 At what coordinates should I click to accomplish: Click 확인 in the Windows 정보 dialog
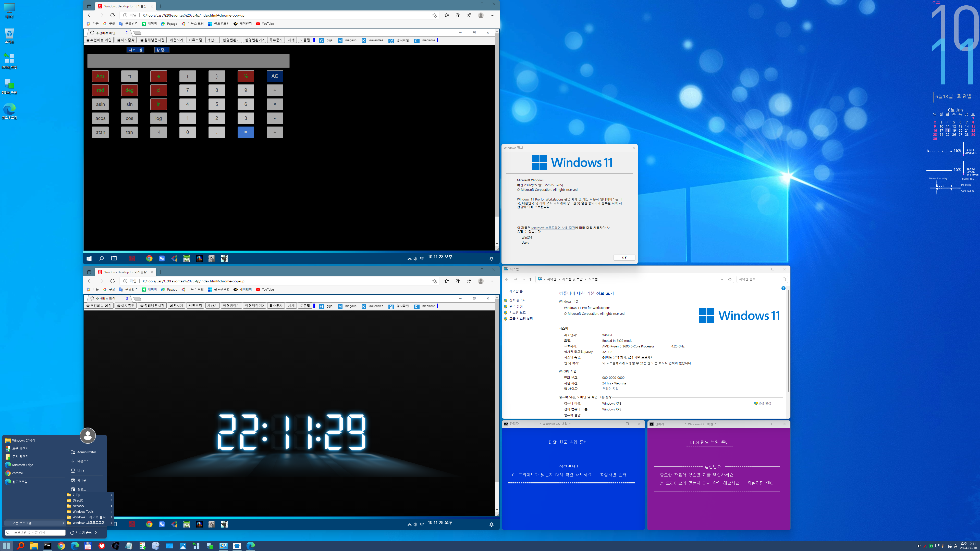pyautogui.click(x=624, y=257)
